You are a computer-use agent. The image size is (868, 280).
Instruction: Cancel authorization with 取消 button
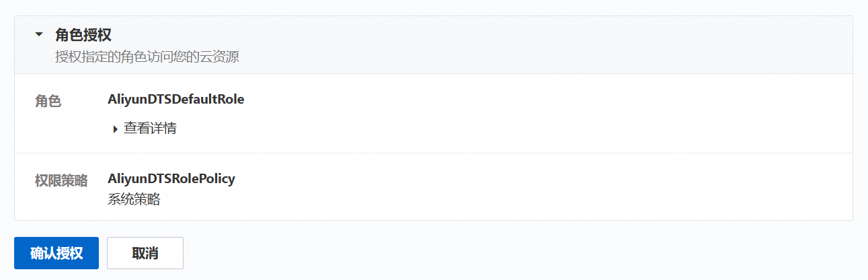(x=145, y=253)
